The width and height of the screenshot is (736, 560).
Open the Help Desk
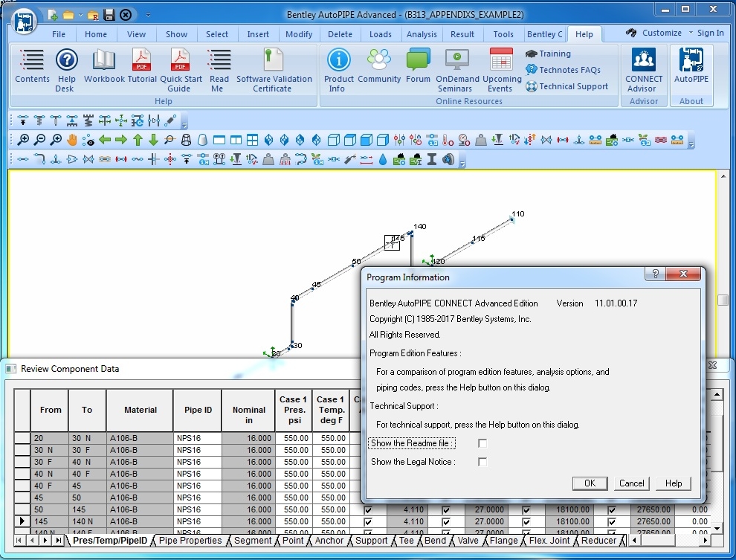click(x=66, y=70)
